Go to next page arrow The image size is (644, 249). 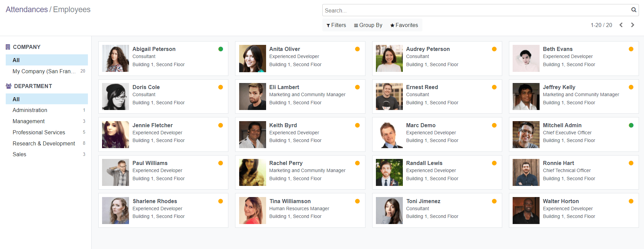point(633,25)
